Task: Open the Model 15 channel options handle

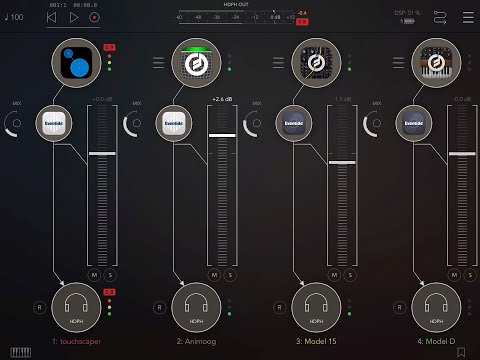Action: (x=278, y=63)
